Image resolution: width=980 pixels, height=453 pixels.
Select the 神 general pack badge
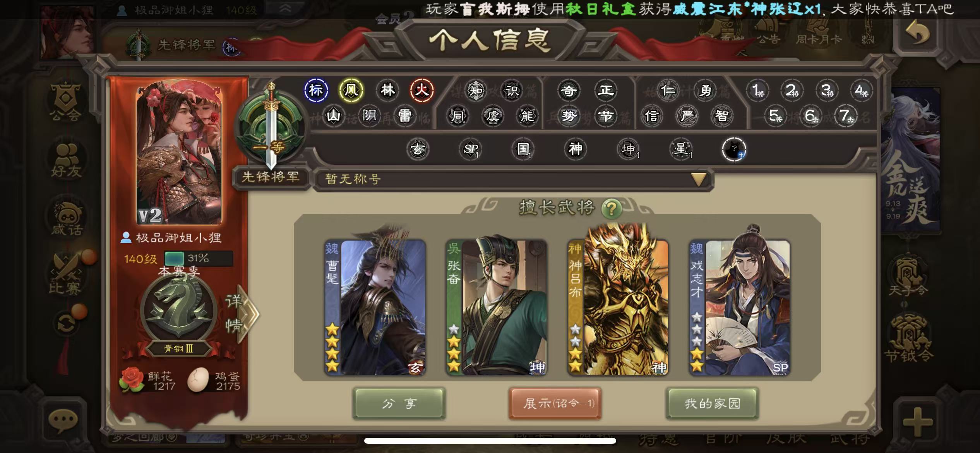click(576, 149)
